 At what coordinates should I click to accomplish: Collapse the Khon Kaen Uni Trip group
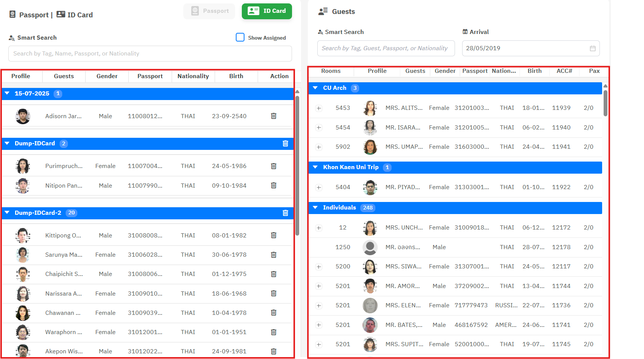(315, 167)
